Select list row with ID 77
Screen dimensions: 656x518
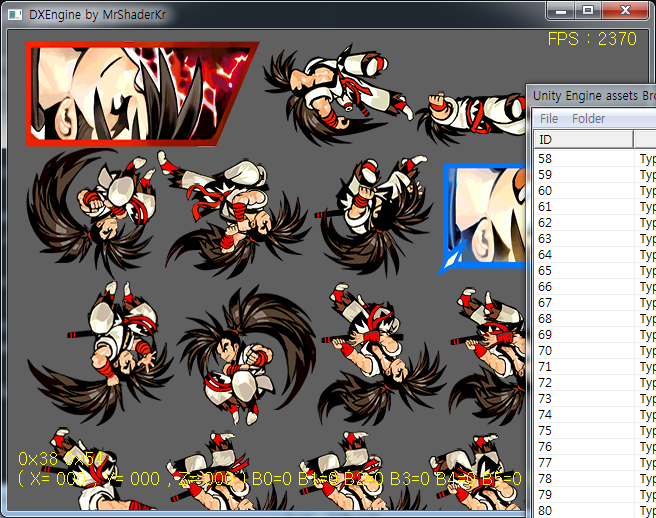[595, 463]
